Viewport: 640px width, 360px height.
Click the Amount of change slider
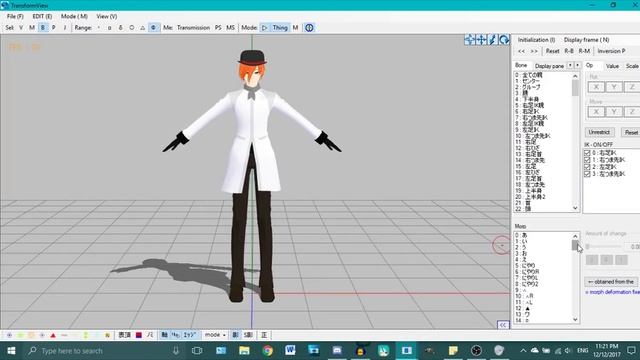coord(604,247)
